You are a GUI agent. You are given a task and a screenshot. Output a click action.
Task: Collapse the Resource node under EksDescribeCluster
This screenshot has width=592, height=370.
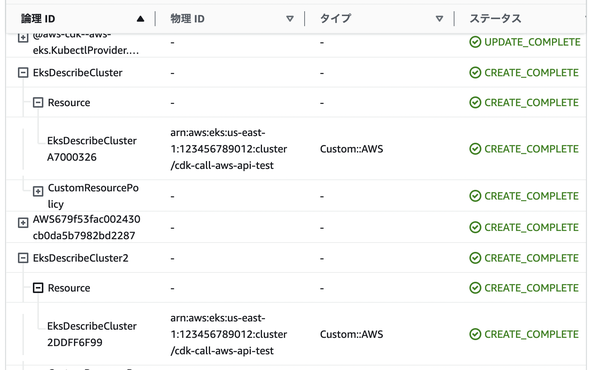coord(38,102)
